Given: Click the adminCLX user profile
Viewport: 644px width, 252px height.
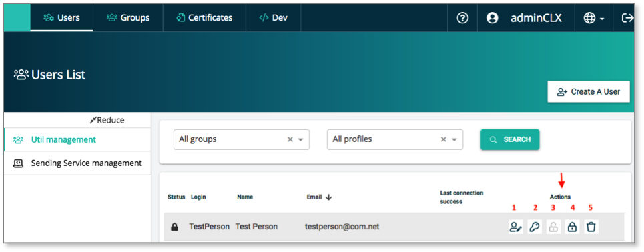Looking at the screenshot, I should (x=524, y=18).
